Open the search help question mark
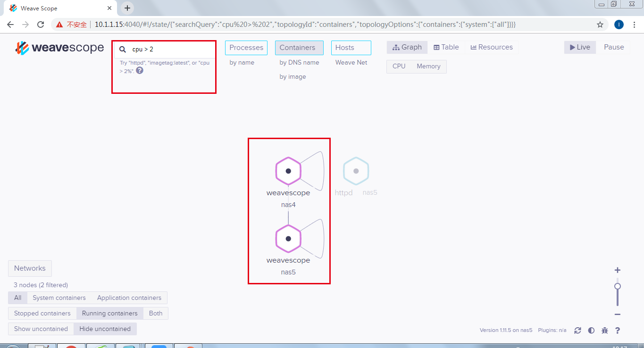 (x=140, y=70)
